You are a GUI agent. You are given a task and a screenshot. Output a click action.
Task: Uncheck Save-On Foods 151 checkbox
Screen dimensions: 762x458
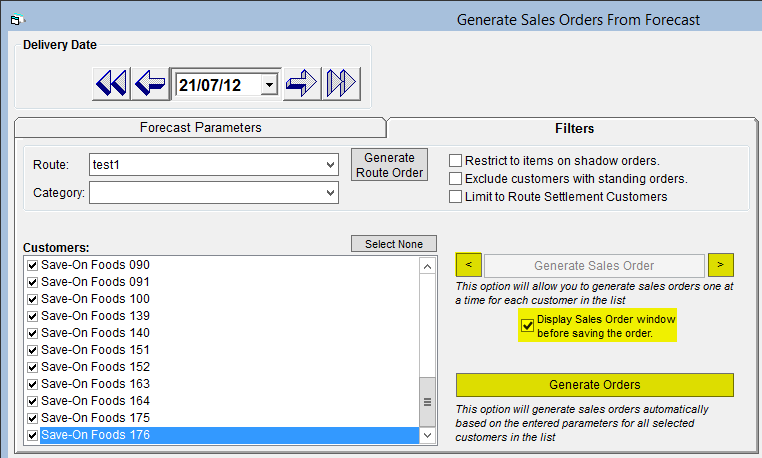click(33, 351)
